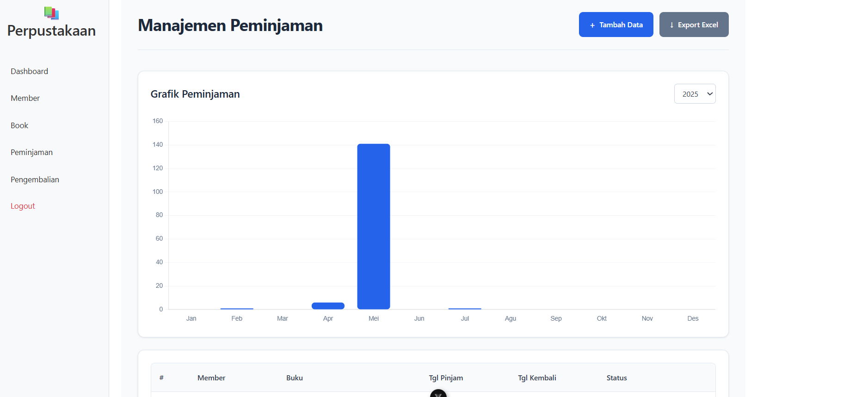Click the thin Jul bar in chart
The height and width of the screenshot is (397, 868).
coord(465,308)
